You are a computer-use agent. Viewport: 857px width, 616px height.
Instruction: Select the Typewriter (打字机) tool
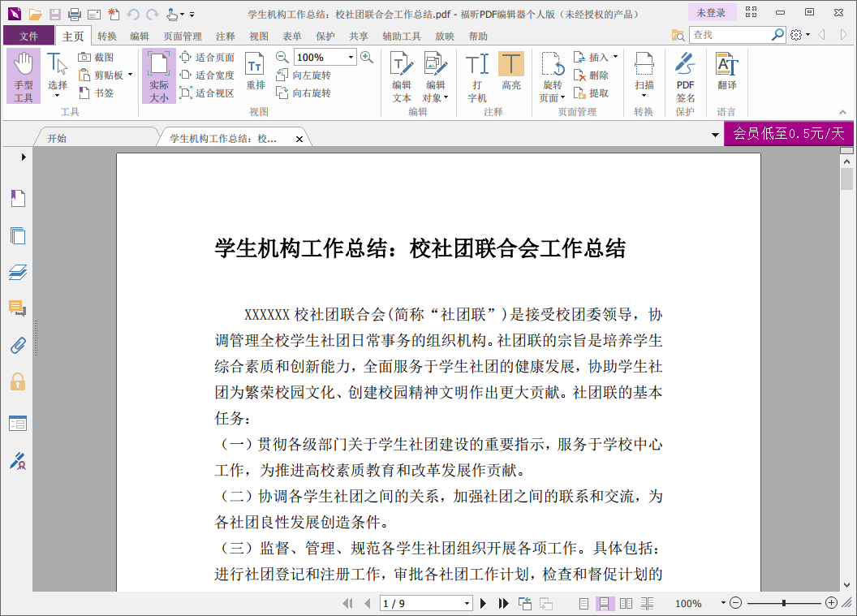tap(477, 76)
